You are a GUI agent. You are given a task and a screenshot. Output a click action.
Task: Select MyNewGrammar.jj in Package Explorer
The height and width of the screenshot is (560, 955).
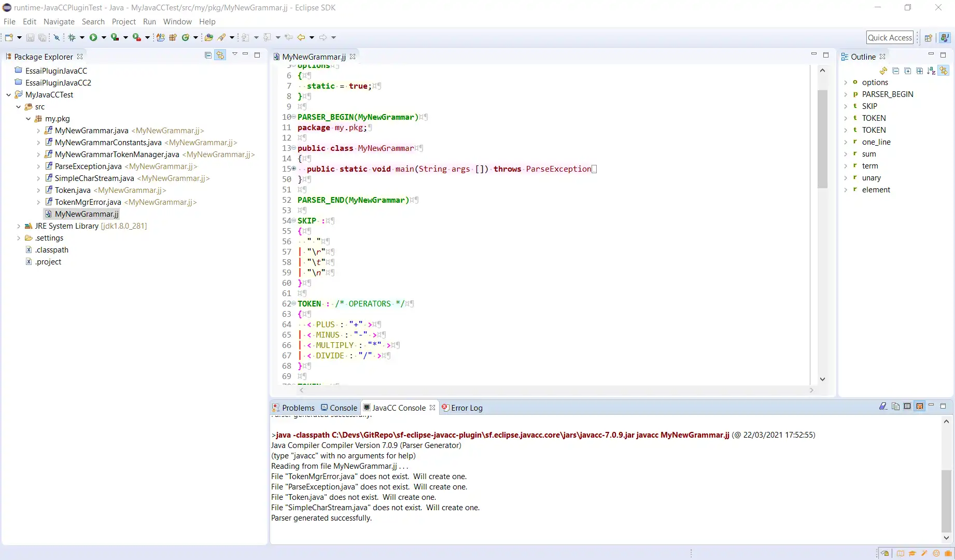point(87,214)
